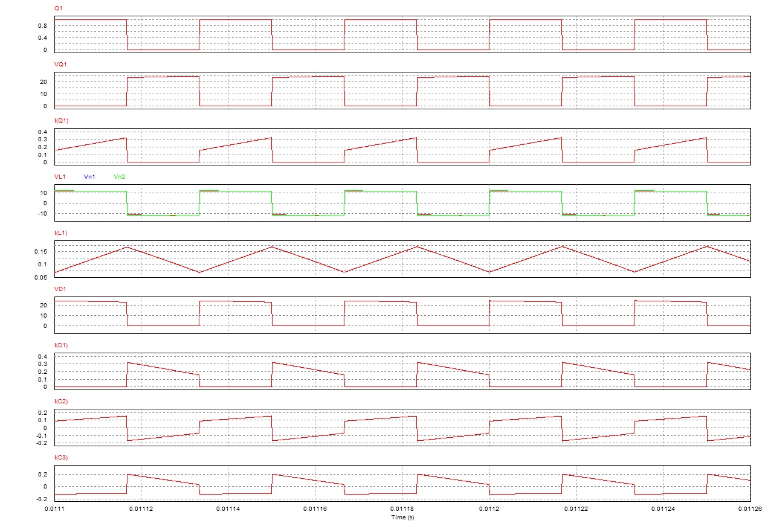
Task: Click the Q1 signal label
Action: 58,9
